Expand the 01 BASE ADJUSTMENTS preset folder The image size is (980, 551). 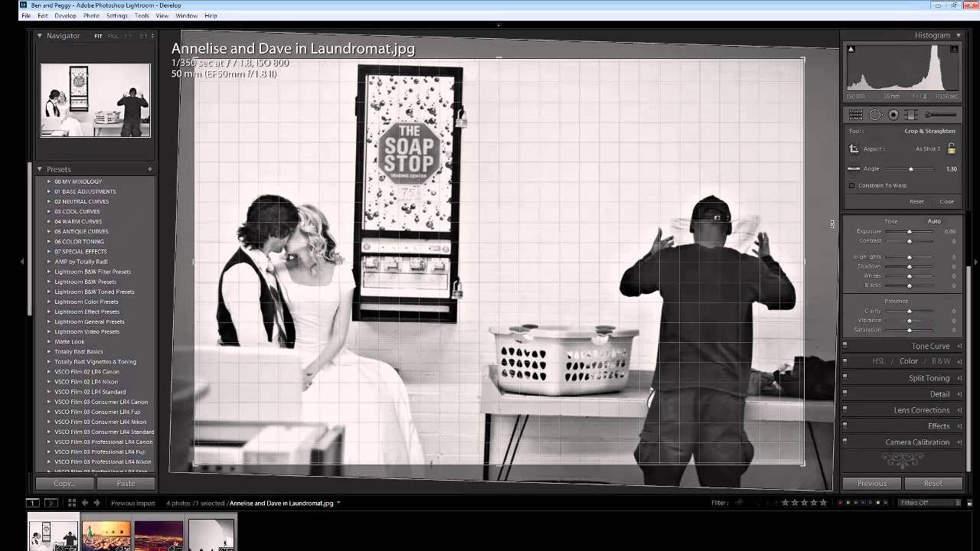click(x=49, y=191)
